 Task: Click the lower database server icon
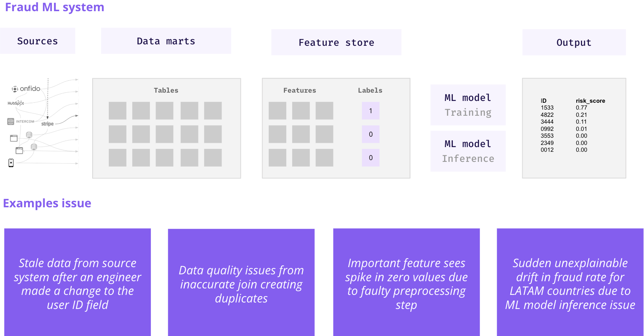click(34, 147)
